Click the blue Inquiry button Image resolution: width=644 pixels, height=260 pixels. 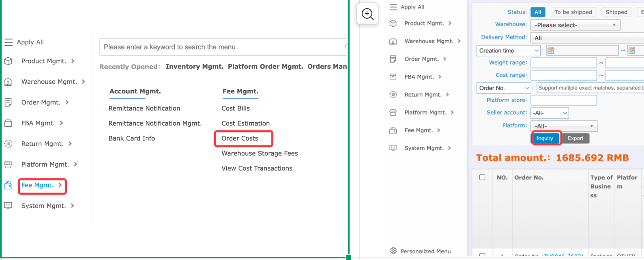coord(545,139)
